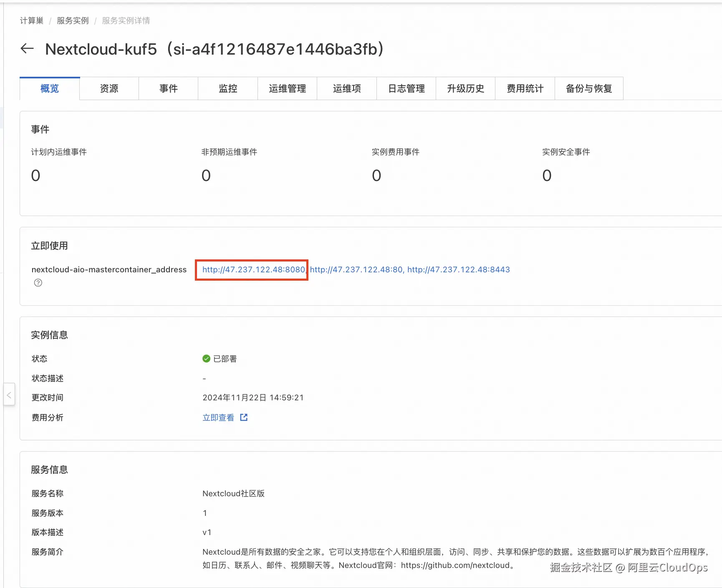Click the 实例安全事件 label
This screenshot has width=722, height=588.
(x=566, y=152)
